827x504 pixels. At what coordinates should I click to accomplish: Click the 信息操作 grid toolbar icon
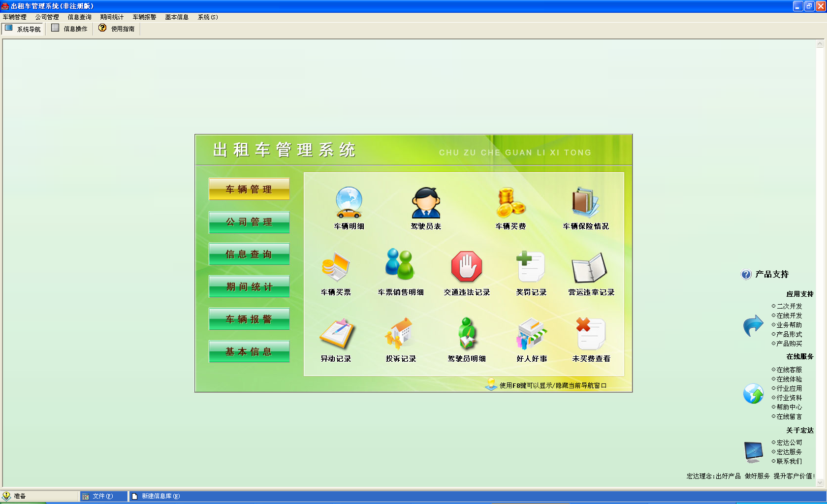55,28
